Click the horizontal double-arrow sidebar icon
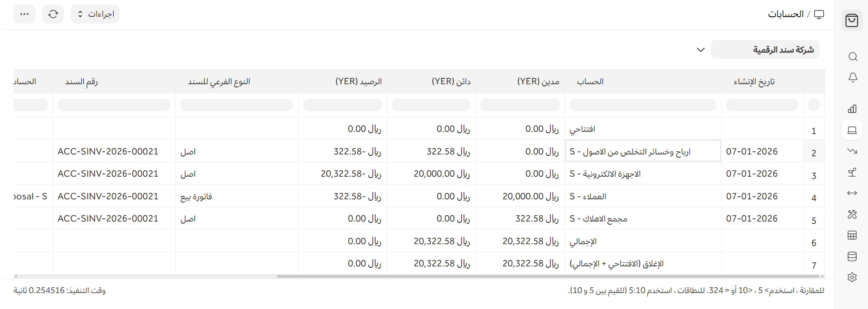The height and width of the screenshot is (309, 868). pos(852,193)
